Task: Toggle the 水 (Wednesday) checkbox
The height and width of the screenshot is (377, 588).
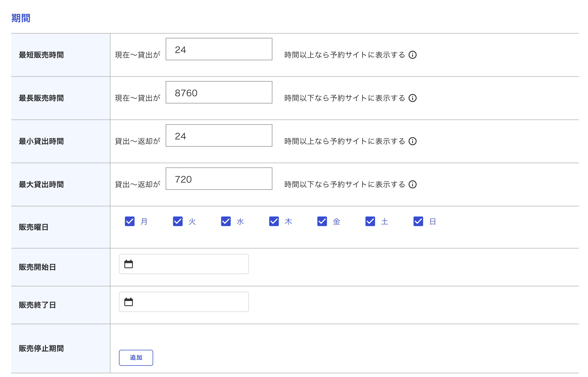Action: [x=226, y=221]
